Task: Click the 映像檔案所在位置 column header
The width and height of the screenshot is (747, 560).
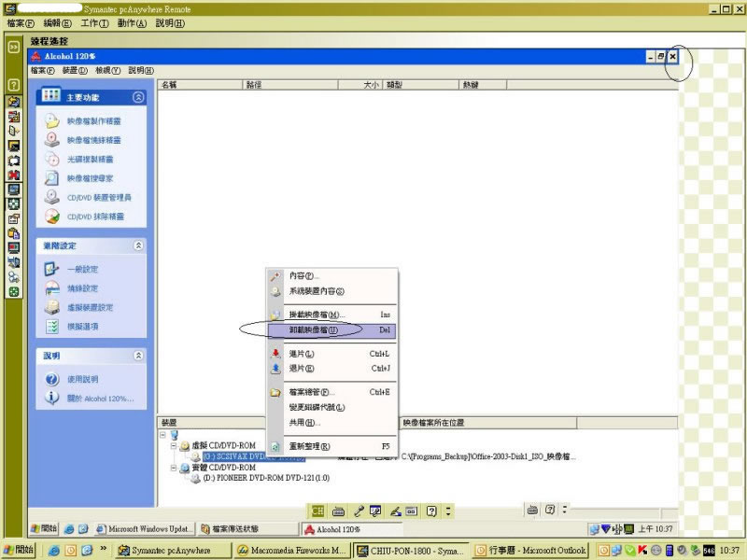Action: pos(487,423)
